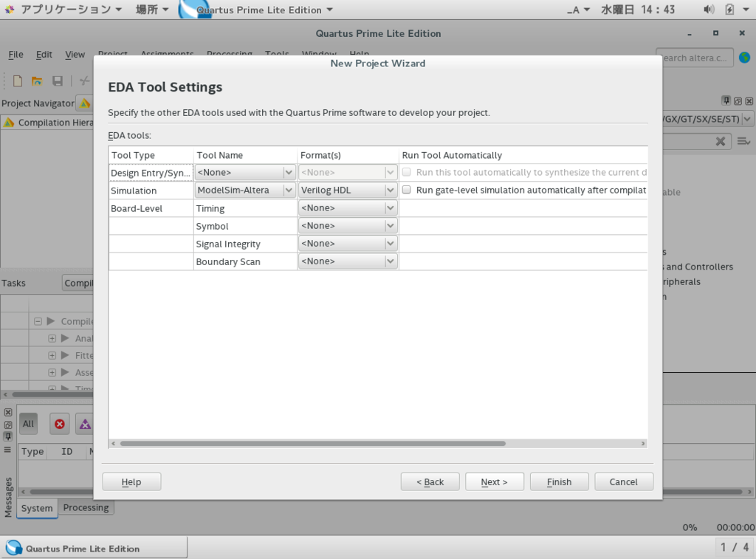Open Symbol format dropdown
Screen dimensions: 756x559
tap(347, 226)
